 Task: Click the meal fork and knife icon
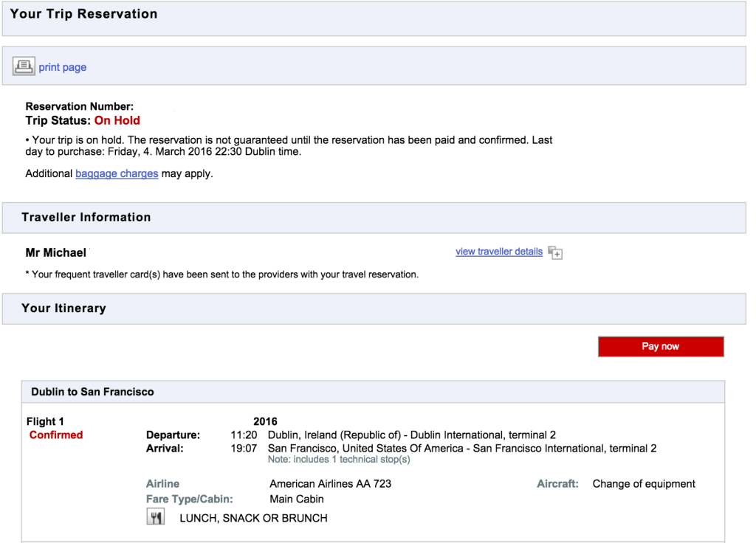(156, 518)
